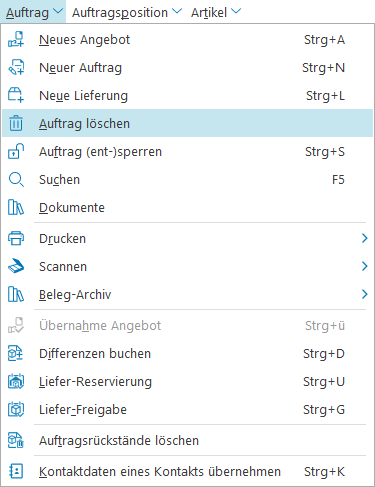Viewport: 375px width, 487px height.
Task: Click the Liefer-Reservierung icon
Action: point(16,381)
